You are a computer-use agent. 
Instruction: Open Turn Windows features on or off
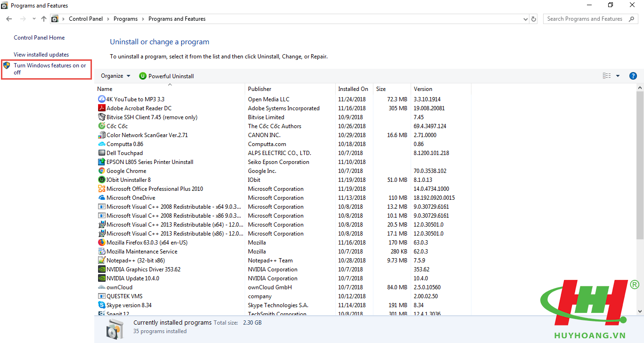tap(50, 69)
